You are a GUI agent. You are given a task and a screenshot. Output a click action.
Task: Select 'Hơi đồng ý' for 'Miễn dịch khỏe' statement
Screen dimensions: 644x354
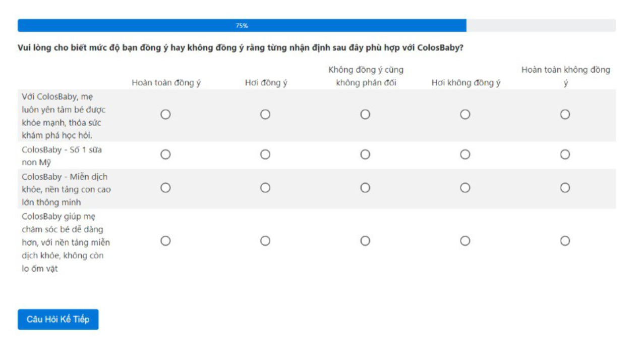265,188
